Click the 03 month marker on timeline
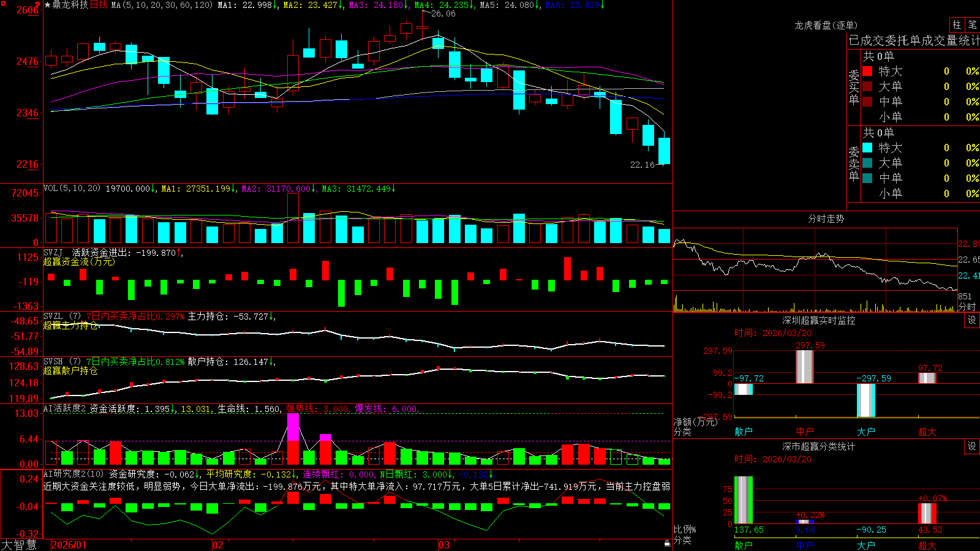 tap(444, 545)
